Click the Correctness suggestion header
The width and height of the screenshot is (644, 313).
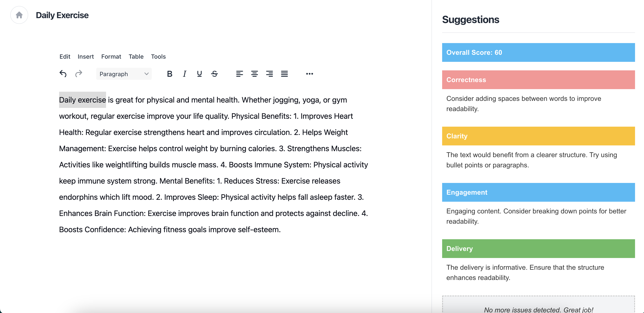coord(538,80)
